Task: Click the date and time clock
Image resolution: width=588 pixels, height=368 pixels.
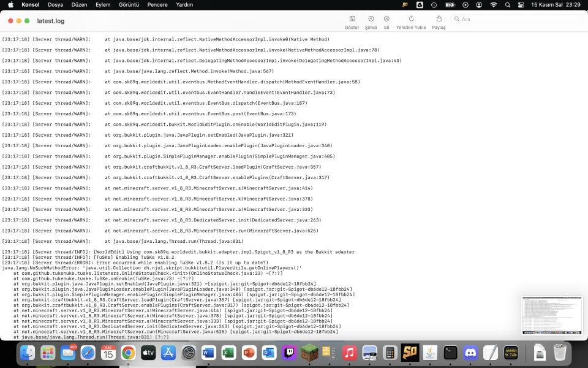Action: coord(556,5)
